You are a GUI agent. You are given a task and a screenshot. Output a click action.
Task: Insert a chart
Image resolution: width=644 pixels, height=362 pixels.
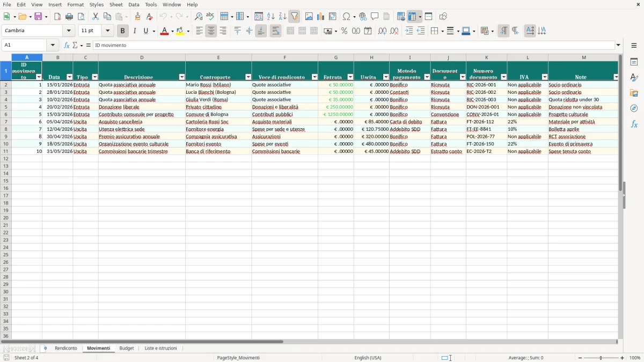[x=320, y=17]
